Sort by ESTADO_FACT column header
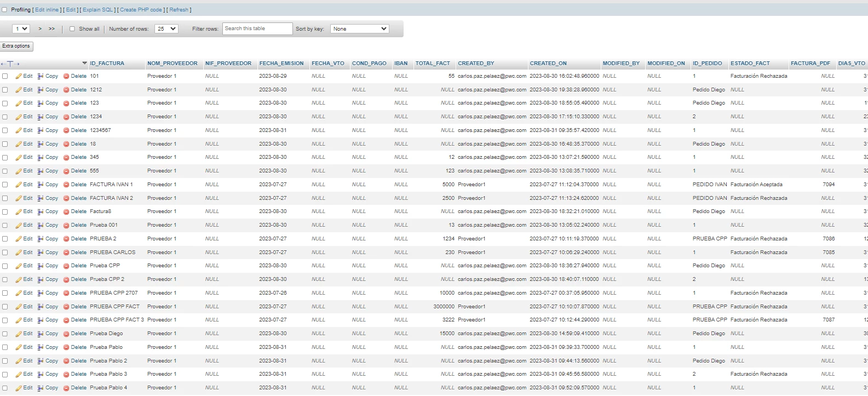The width and height of the screenshot is (868, 396). point(750,64)
